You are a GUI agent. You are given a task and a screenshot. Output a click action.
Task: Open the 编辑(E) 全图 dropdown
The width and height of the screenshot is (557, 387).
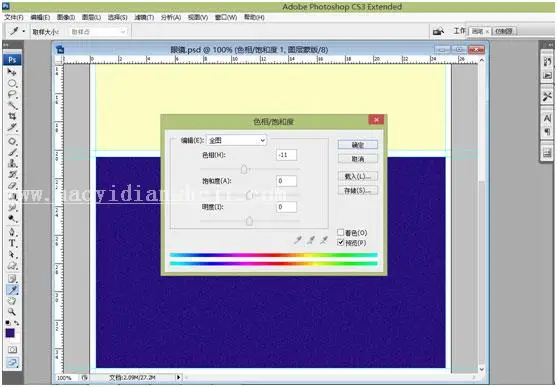pyautogui.click(x=237, y=140)
